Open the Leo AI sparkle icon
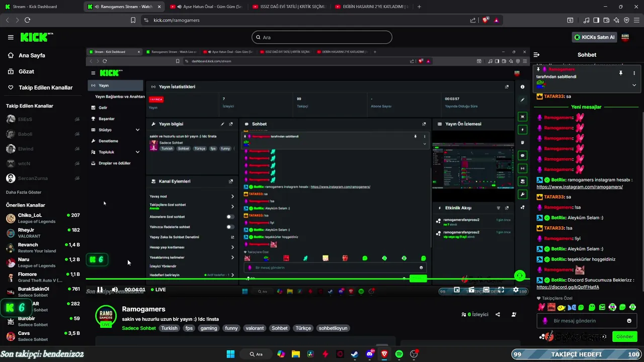The width and height of the screenshot is (644, 362). [616, 20]
